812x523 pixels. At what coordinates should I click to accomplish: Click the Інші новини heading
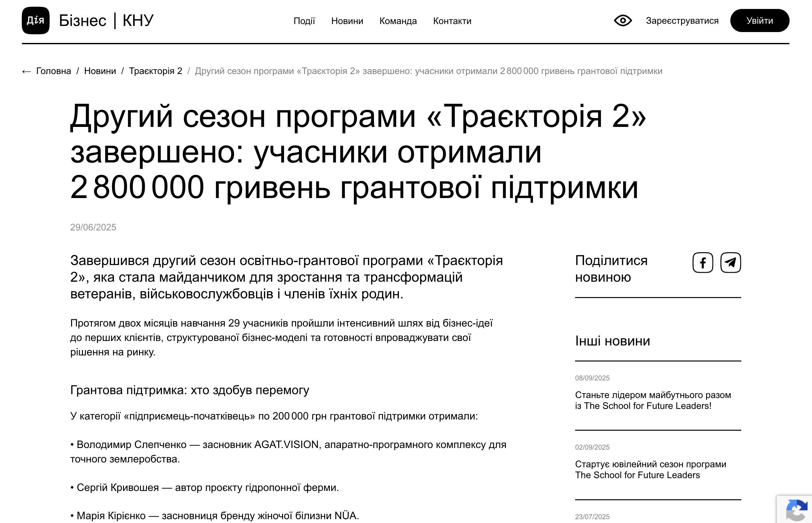click(612, 341)
